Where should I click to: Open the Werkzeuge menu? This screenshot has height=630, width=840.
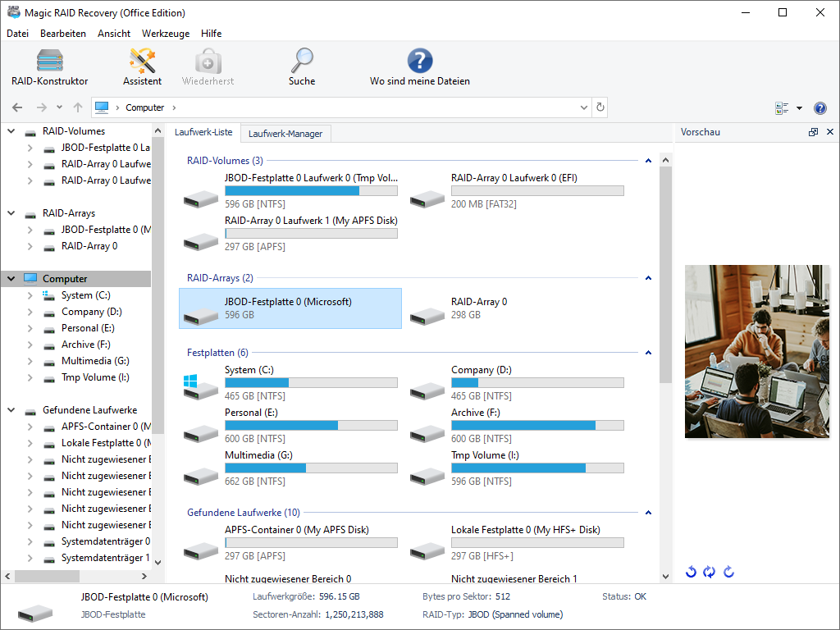point(166,33)
